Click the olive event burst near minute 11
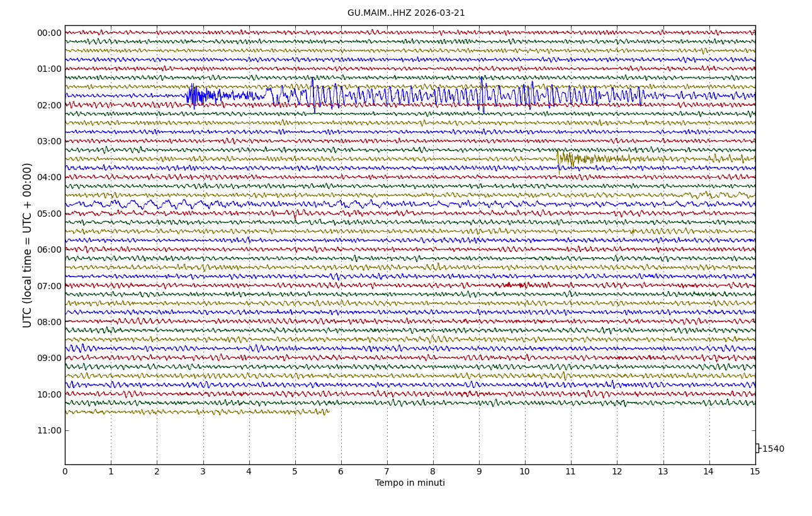 tap(565, 159)
